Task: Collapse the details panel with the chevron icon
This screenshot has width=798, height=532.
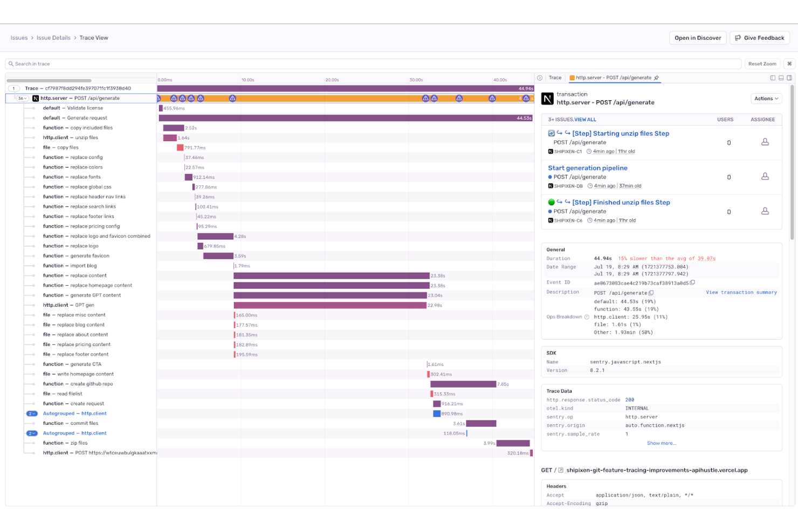Action: pyautogui.click(x=540, y=78)
